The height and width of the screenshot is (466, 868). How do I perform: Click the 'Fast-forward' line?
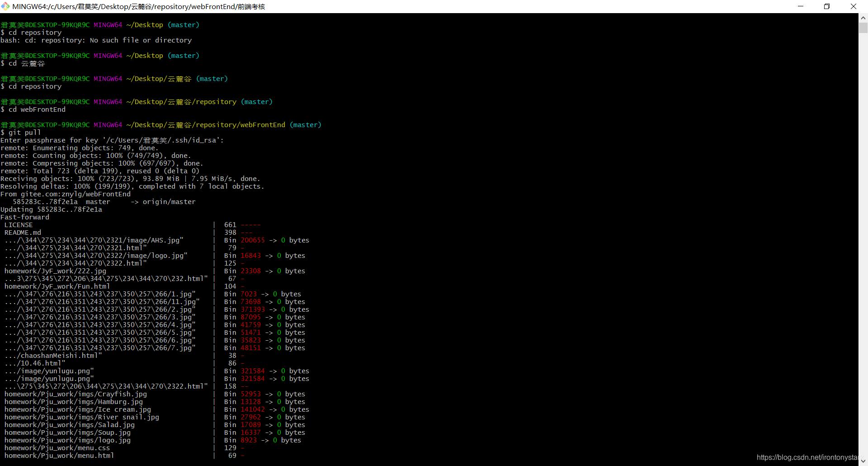[25, 217]
